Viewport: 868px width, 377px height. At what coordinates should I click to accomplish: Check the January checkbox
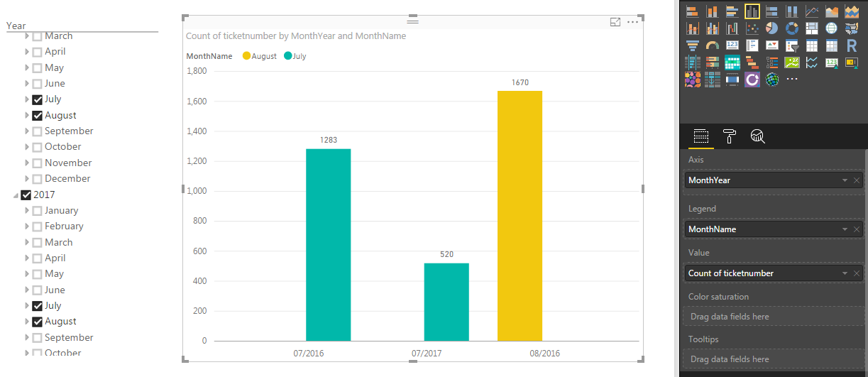pos(37,210)
